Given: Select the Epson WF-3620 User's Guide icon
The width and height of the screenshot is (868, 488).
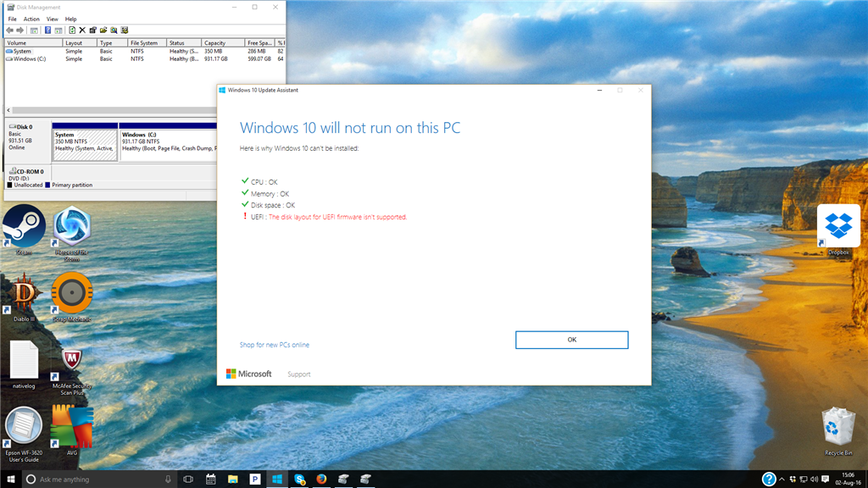Looking at the screenshot, I should 24,435.
